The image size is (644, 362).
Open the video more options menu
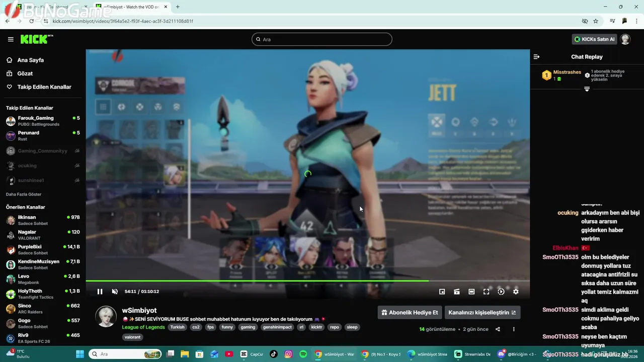coord(514,329)
